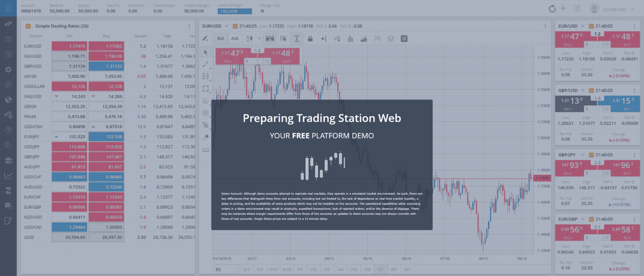Click the Spread column header
Viewport: 644px width, 276px height.
[x=140, y=36]
